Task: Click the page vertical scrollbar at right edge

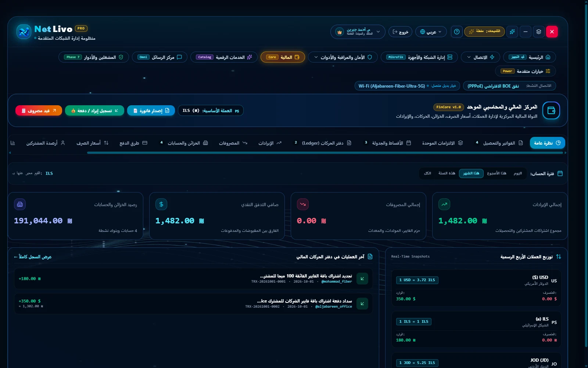Action: click(x=586, y=175)
